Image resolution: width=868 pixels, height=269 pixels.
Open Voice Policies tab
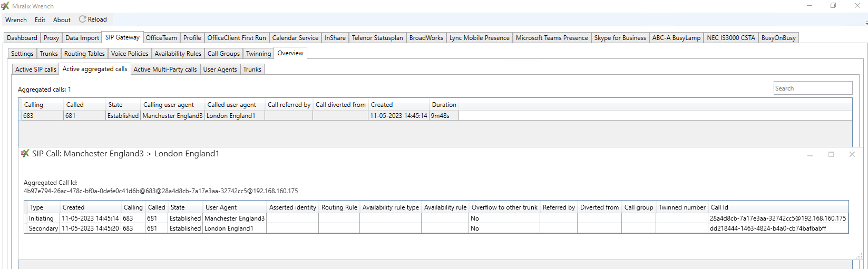pyautogui.click(x=130, y=54)
